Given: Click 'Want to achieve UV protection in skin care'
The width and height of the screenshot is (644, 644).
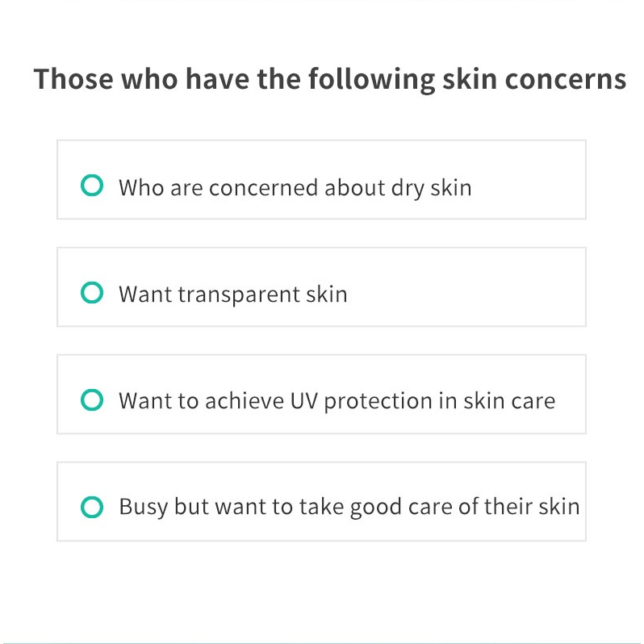Looking at the screenshot, I should click(337, 401).
